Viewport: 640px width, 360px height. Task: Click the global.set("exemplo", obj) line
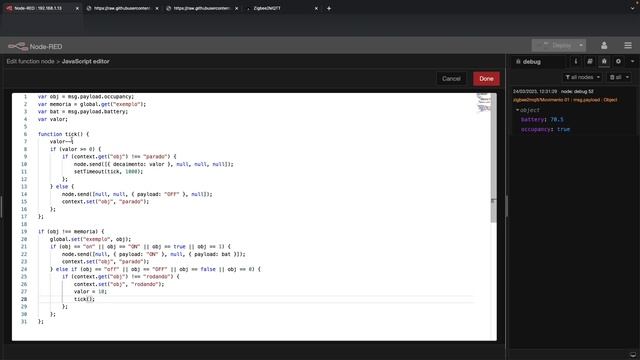[x=90, y=239]
